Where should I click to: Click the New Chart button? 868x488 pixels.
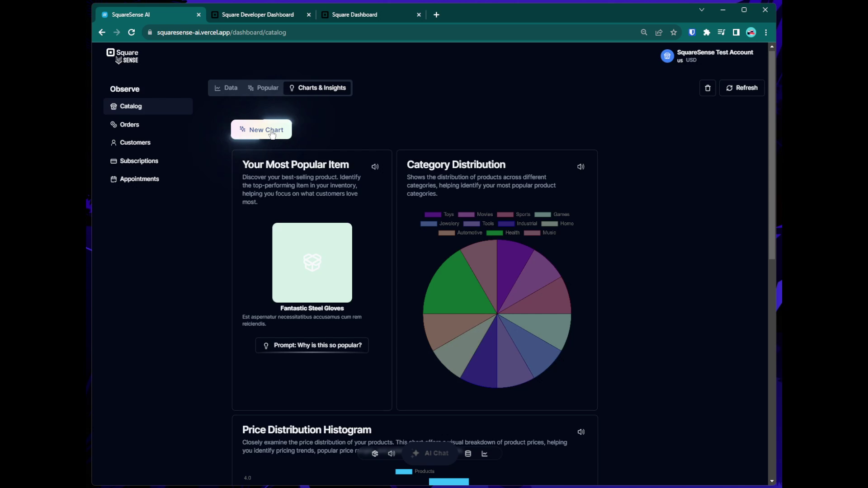[x=261, y=130]
